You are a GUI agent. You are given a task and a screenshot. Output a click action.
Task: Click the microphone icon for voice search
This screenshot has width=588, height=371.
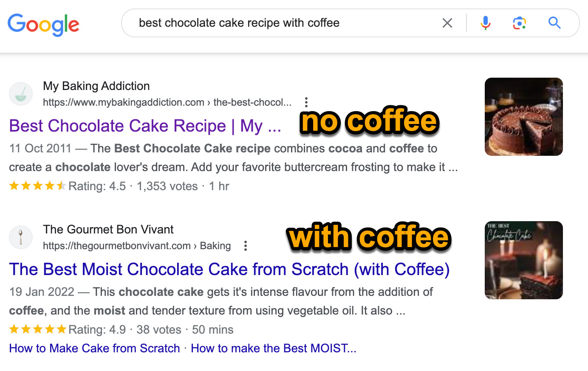pyautogui.click(x=485, y=23)
